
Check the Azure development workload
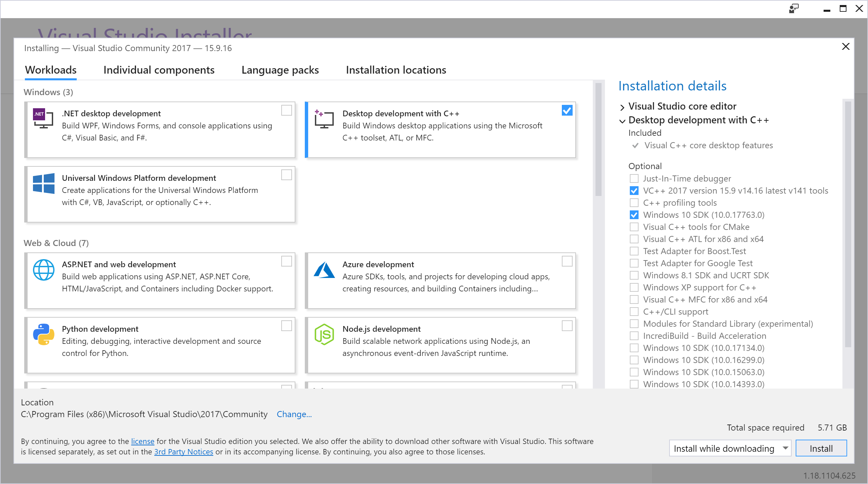pos(567,261)
